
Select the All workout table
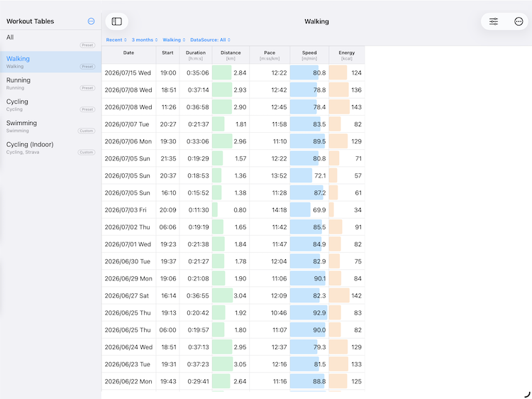pyautogui.click(x=50, y=40)
